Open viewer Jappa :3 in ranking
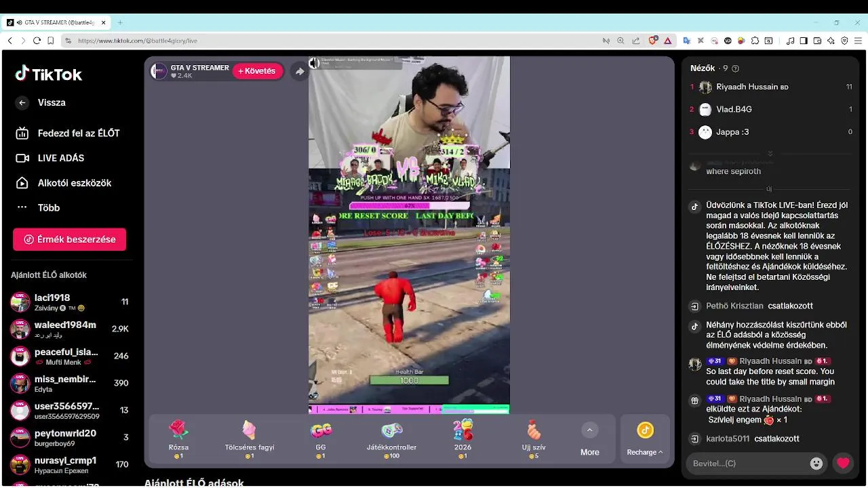Image resolution: width=868 pixels, height=488 pixels. (771, 132)
